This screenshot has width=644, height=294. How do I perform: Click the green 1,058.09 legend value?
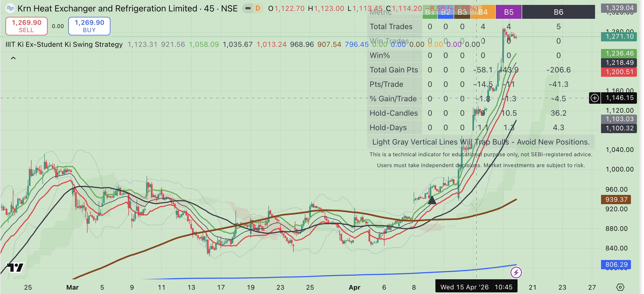click(204, 44)
